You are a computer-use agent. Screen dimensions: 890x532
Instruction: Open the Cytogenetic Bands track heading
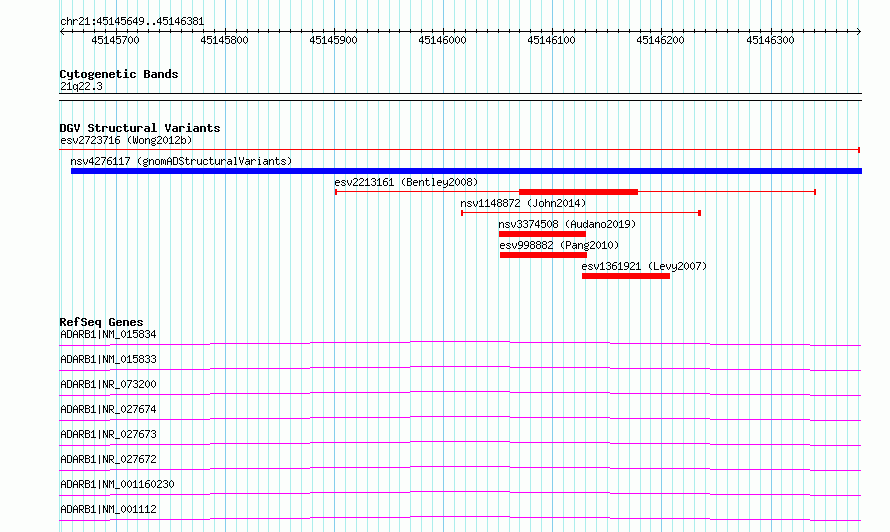(119, 74)
